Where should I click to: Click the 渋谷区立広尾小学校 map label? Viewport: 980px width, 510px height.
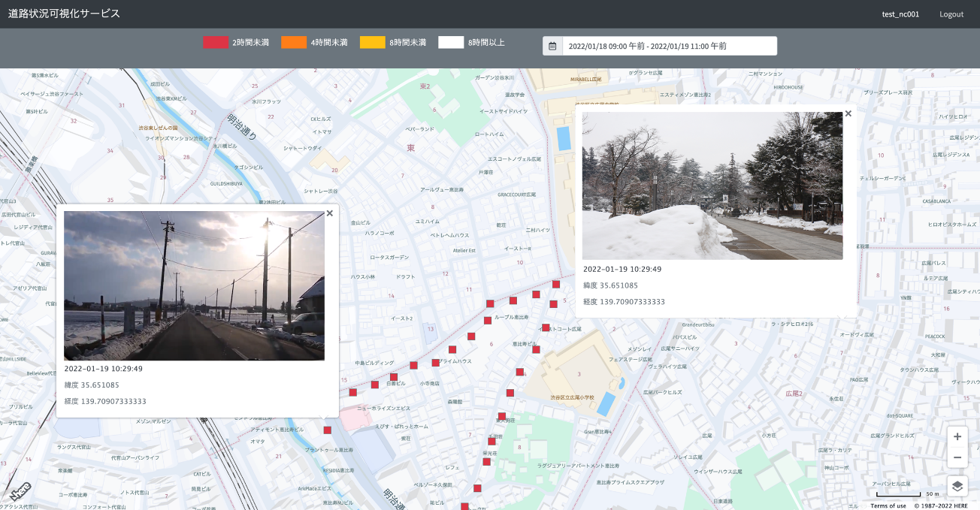click(571, 397)
